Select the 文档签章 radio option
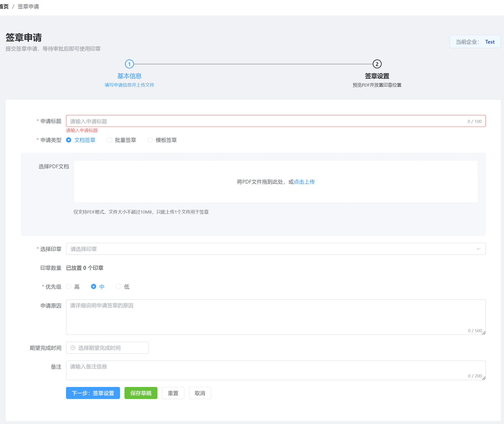The width and height of the screenshot is (504, 424). 69,140
